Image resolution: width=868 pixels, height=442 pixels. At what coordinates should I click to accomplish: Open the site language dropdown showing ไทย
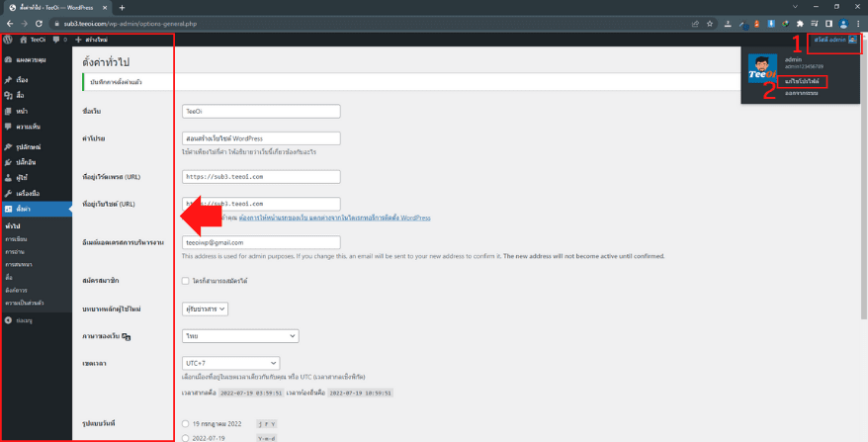[240, 336]
